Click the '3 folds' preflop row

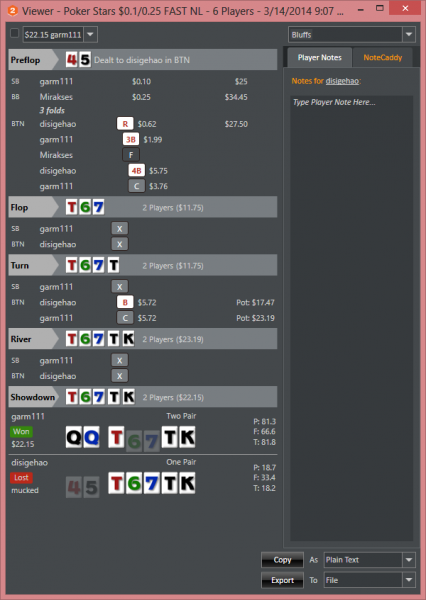tap(52, 111)
